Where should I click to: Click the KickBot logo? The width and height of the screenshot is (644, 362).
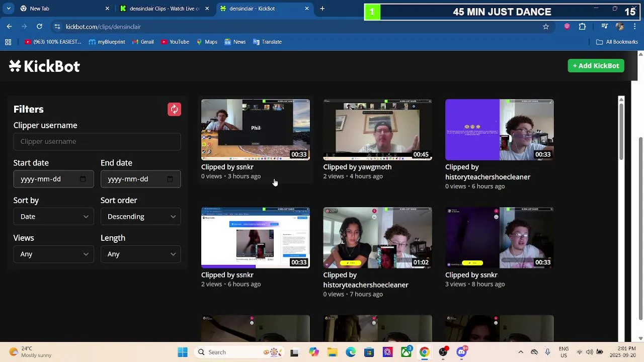44,66
